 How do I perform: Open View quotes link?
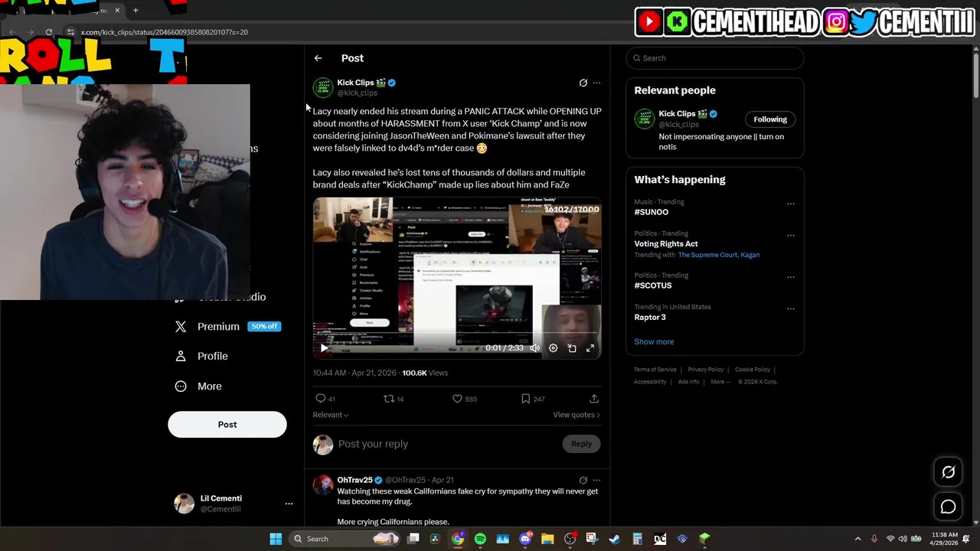click(577, 415)
